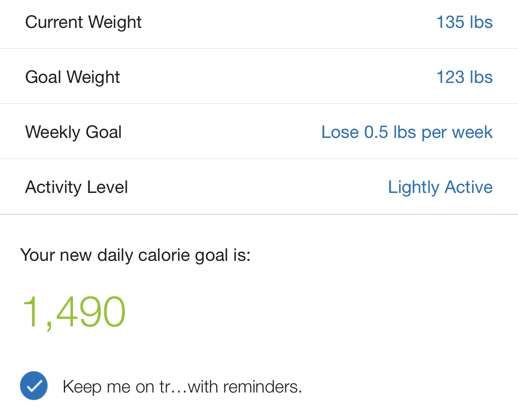Select the Activity Level label
The width and height of the screenshot is (518, 420).
tap(76, 187)
